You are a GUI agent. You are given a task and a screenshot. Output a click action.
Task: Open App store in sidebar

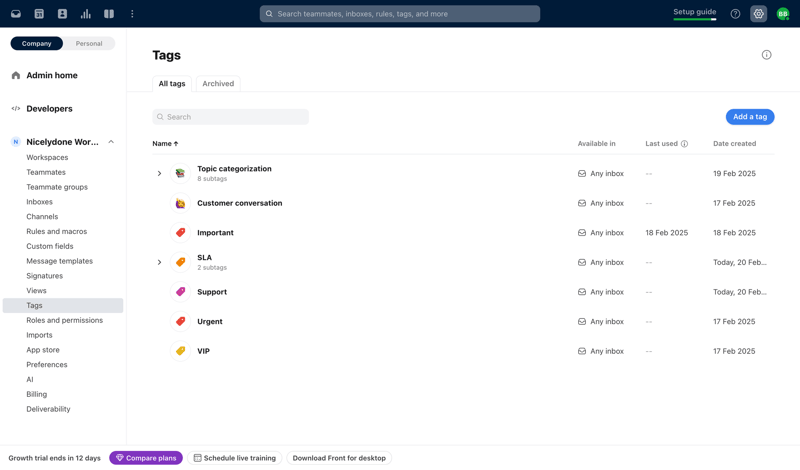(x=43, y=350)
